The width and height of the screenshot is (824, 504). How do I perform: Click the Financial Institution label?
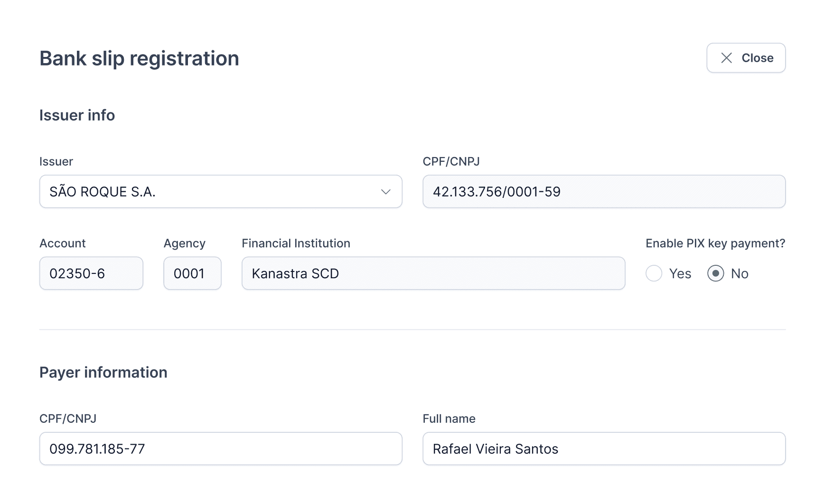pos(296,243)
